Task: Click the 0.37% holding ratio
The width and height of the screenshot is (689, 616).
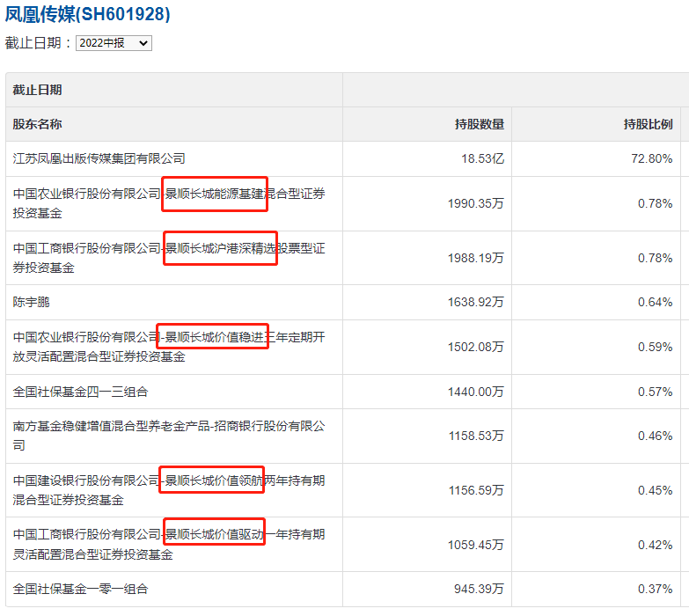Action: click(656, 589)
